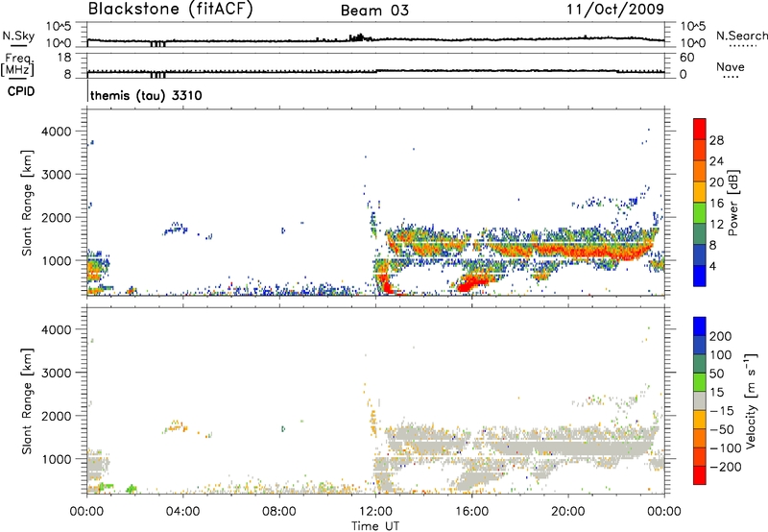
Task: Click the strong red echo near 16:00 in power panel
Action: click(x=472, y=283)
